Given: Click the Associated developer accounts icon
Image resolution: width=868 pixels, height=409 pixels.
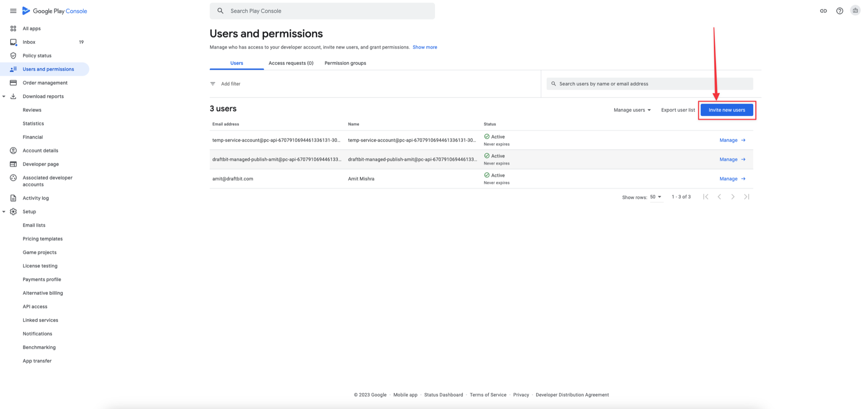Looking at the screenshot, I should [13, 178].
